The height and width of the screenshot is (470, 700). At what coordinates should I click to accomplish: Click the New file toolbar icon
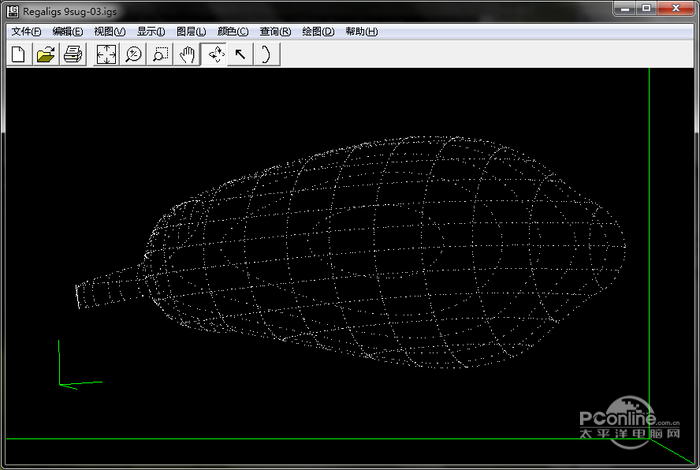18,55
